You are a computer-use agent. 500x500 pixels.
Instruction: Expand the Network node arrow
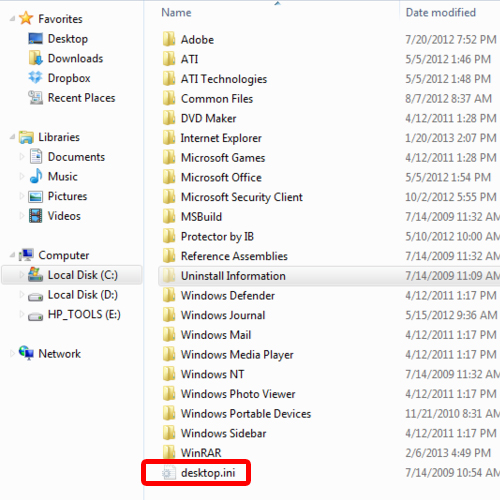click(x=12, y=354)
